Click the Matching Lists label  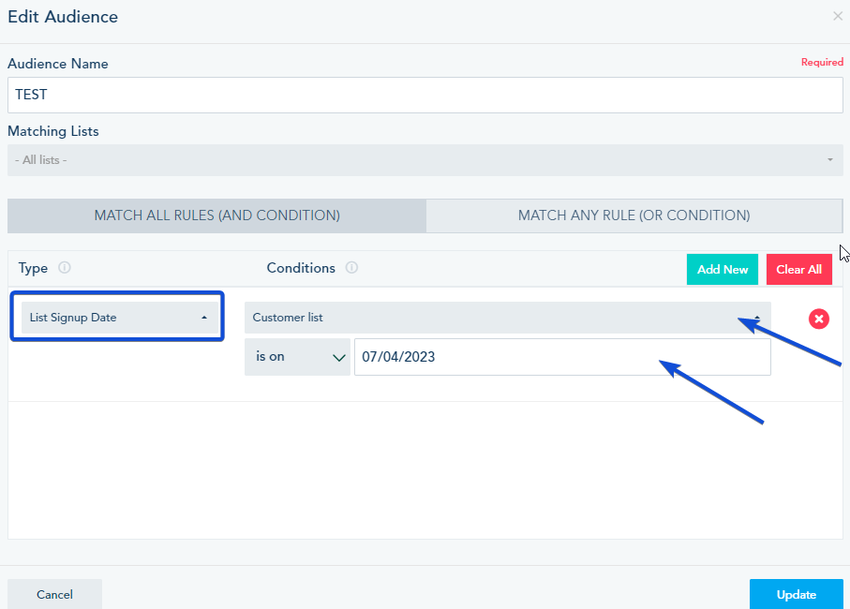[x=53, y=131]
